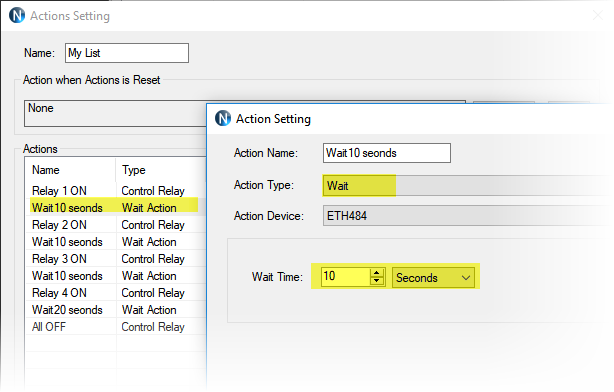Select the Relay 3 ON action row

(116, 259)
